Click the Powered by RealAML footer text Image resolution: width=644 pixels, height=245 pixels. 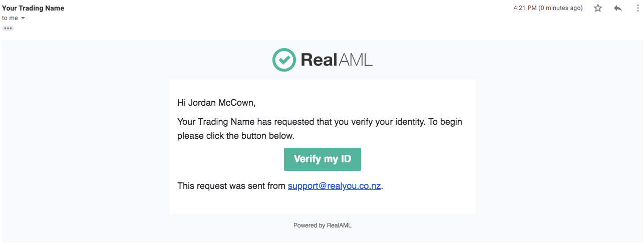pyautogui.click(x=323, y=225)
